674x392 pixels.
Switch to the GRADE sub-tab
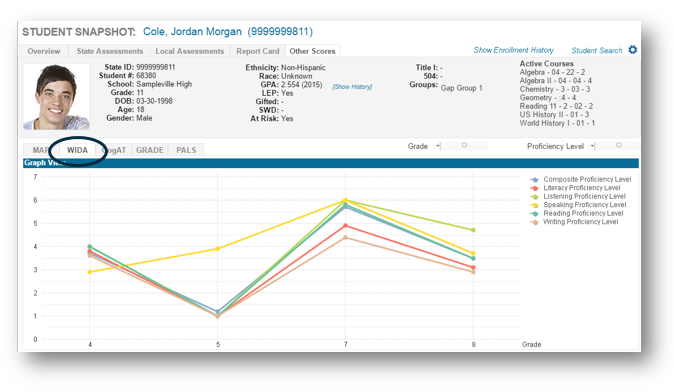click(x=150, y=150)
